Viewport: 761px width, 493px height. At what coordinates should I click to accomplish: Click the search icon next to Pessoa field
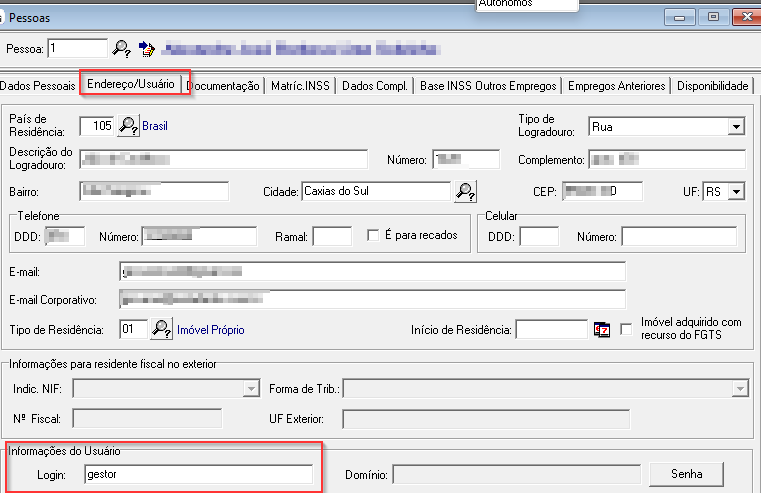pyautogui.click(x=121, y=48)
